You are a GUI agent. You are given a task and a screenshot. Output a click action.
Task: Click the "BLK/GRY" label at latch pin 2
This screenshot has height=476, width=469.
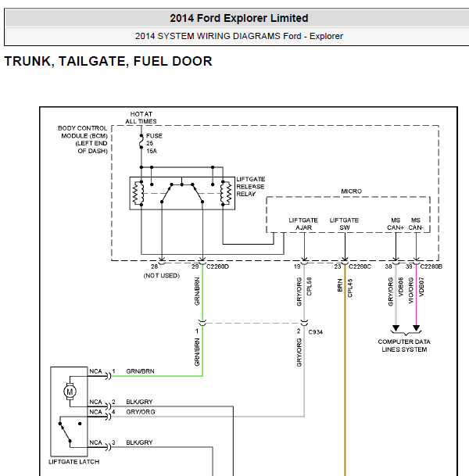pyautogui.click(x=139, y=402)
